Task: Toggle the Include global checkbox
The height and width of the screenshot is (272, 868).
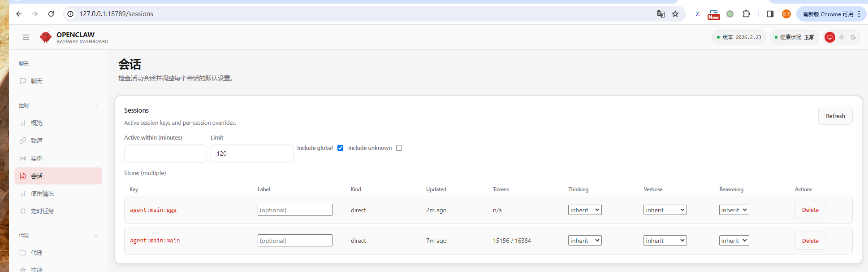Action: pos(341,148)
